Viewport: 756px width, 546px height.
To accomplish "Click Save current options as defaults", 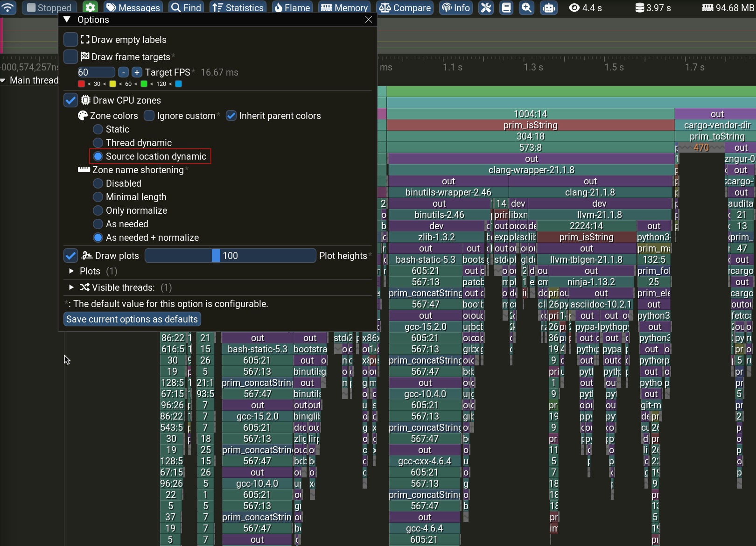I will coord(132,319).
